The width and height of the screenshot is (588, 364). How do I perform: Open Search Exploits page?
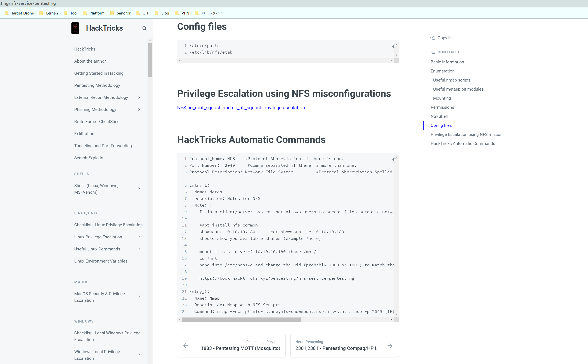pyautogui.click(x=89, y=158)
